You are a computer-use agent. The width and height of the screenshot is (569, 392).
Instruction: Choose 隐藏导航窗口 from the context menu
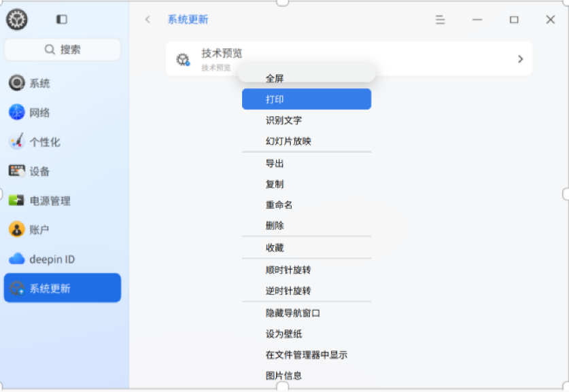[307, 313]
